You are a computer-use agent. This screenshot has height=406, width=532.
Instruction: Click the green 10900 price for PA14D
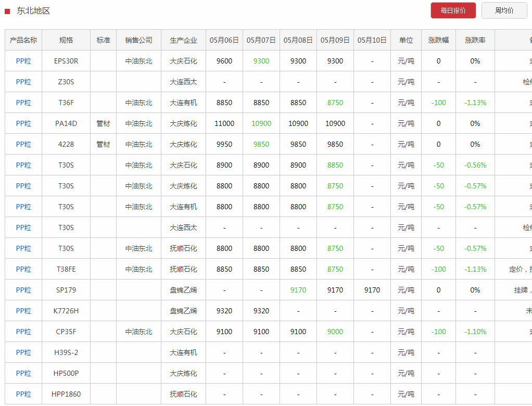tap(261, 123)
